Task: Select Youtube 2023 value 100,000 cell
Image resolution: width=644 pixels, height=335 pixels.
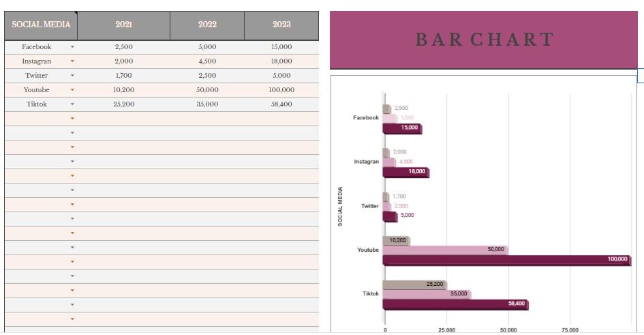Action: [281, 90]
